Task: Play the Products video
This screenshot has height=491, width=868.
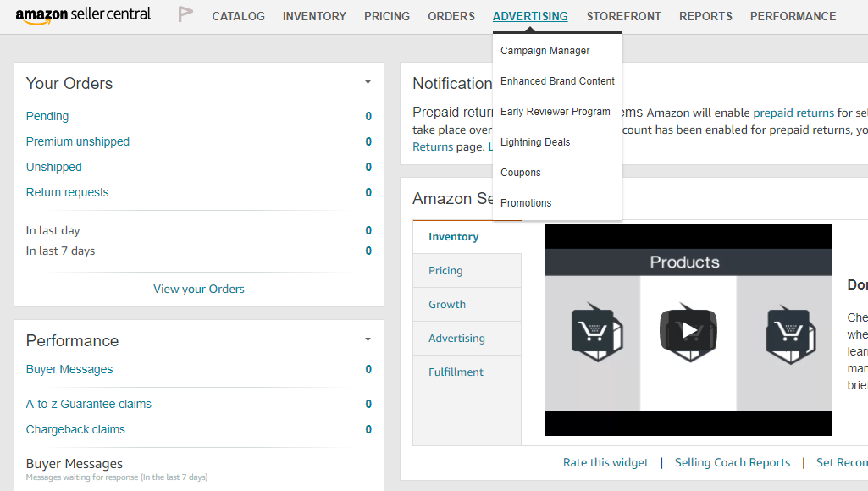Action: click(x=688, y=330)
